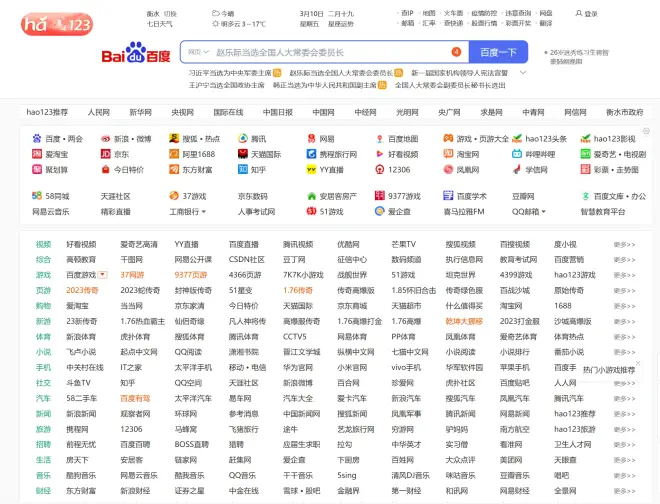
Task: Open the 搜狐·热点 icon
Action: click(x=174, y=139)
